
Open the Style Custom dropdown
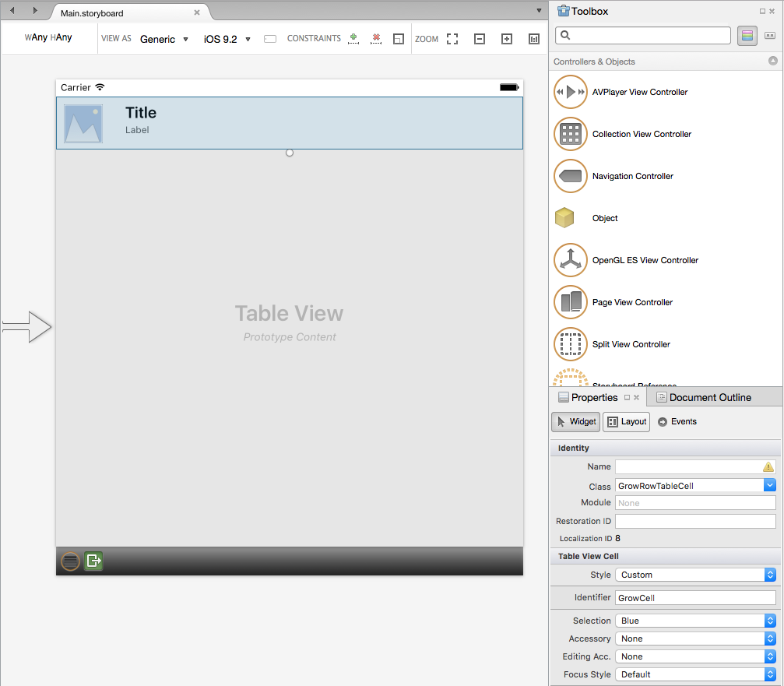(695, 575)
